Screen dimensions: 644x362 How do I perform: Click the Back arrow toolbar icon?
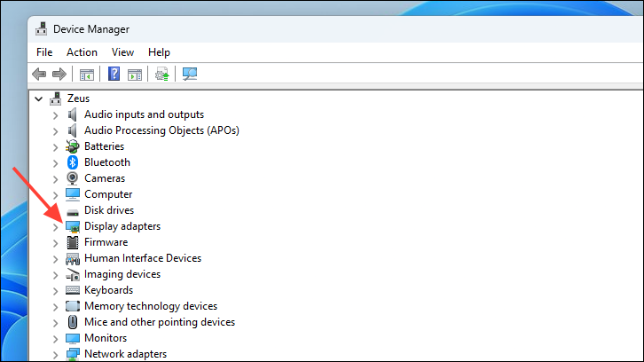pos(39,74)
